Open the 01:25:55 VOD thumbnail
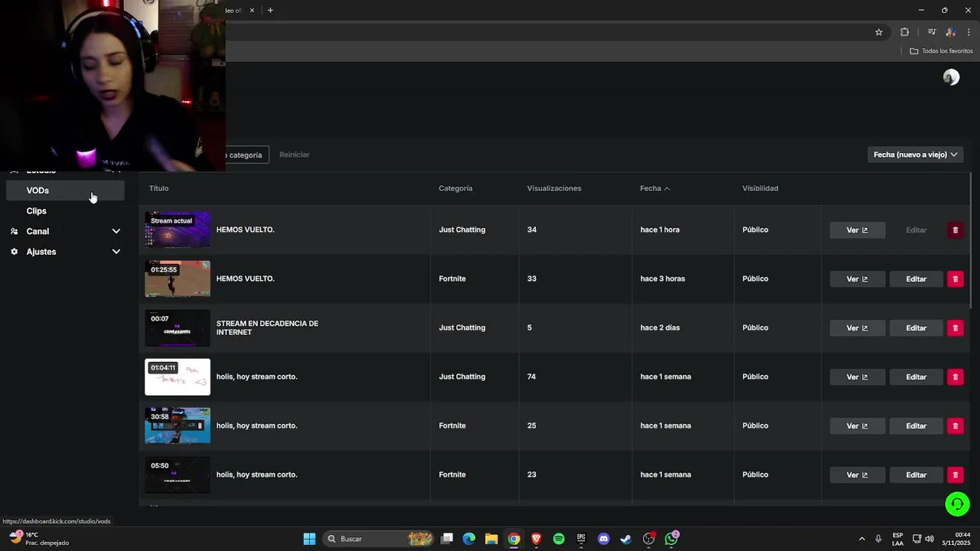 click(x=178, y=279)
